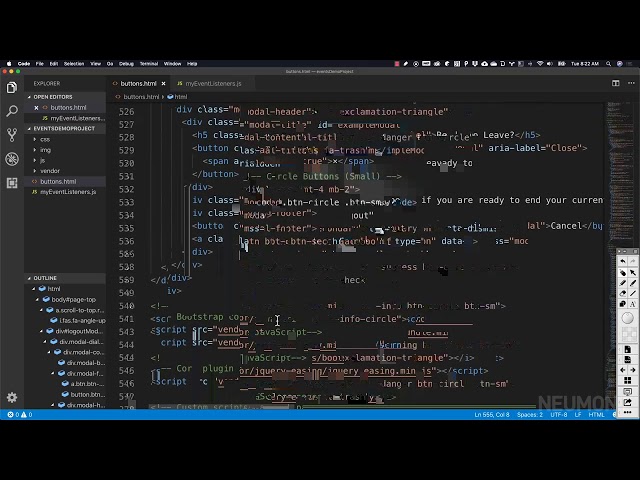Click the html breadcrumb segment
640x480 pixels.
point(178,97)
